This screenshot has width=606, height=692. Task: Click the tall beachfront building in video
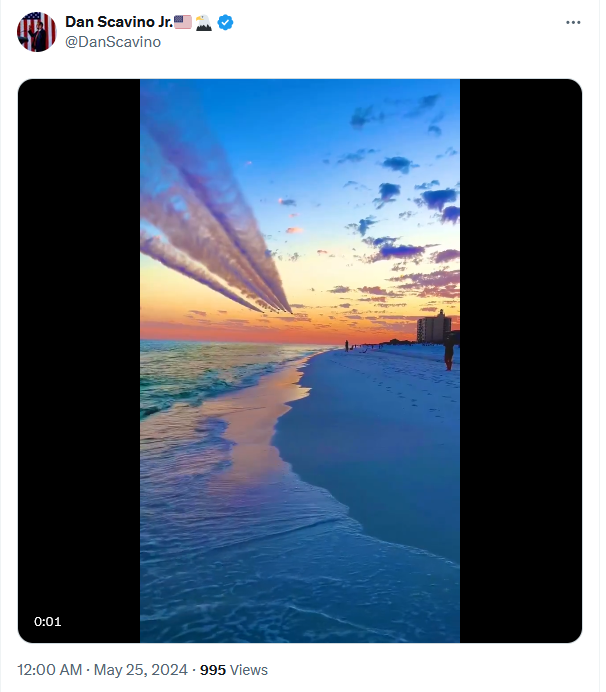click(x=434, y=327)
